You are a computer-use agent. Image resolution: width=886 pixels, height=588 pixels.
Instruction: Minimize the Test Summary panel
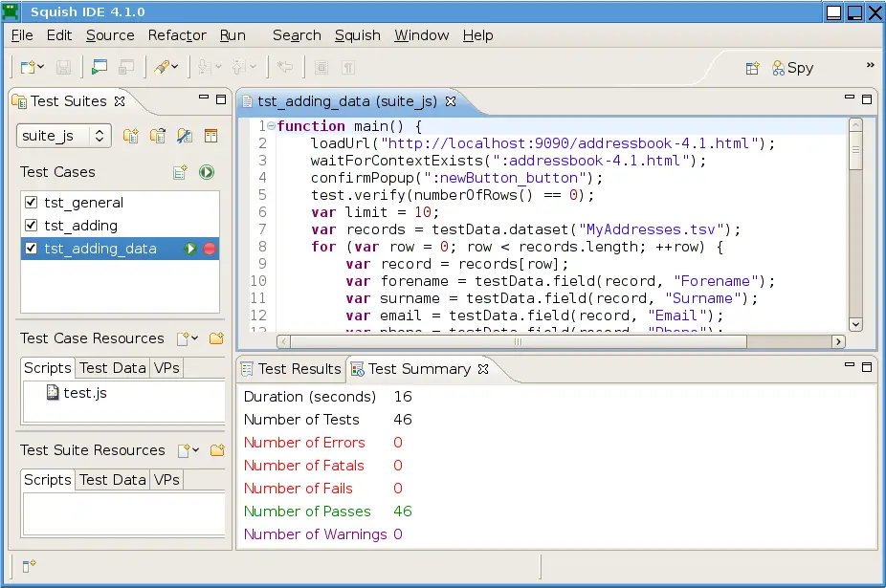[x=850, y=365]
